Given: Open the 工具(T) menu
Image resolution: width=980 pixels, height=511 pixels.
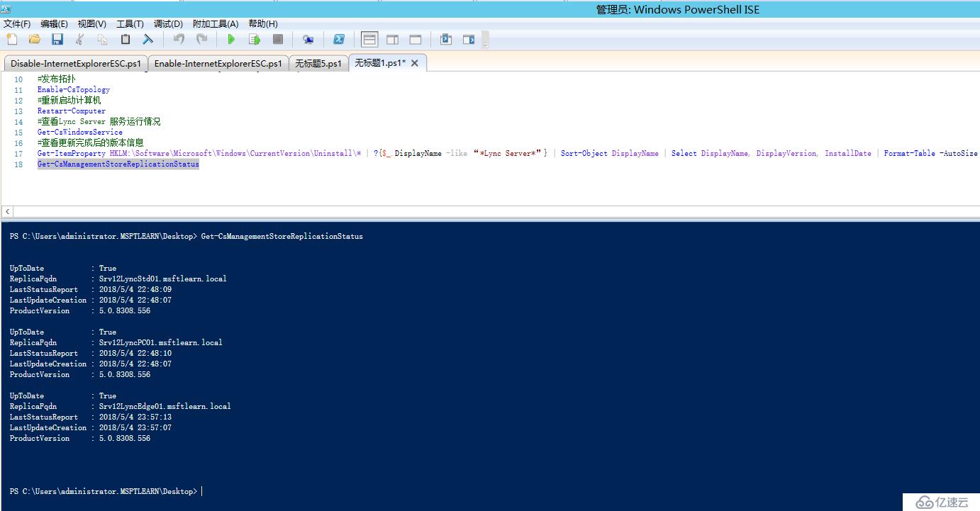Looking at the screenshot, I should click(130, 24).
